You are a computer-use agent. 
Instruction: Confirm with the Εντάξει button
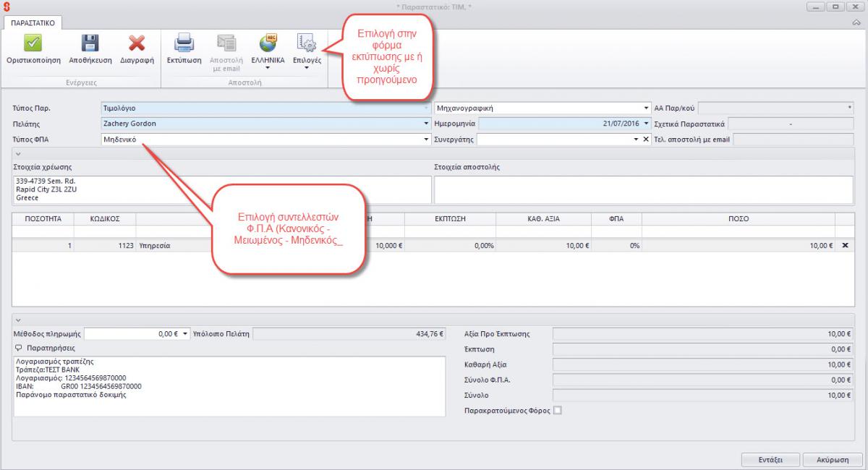coord(771,460)
